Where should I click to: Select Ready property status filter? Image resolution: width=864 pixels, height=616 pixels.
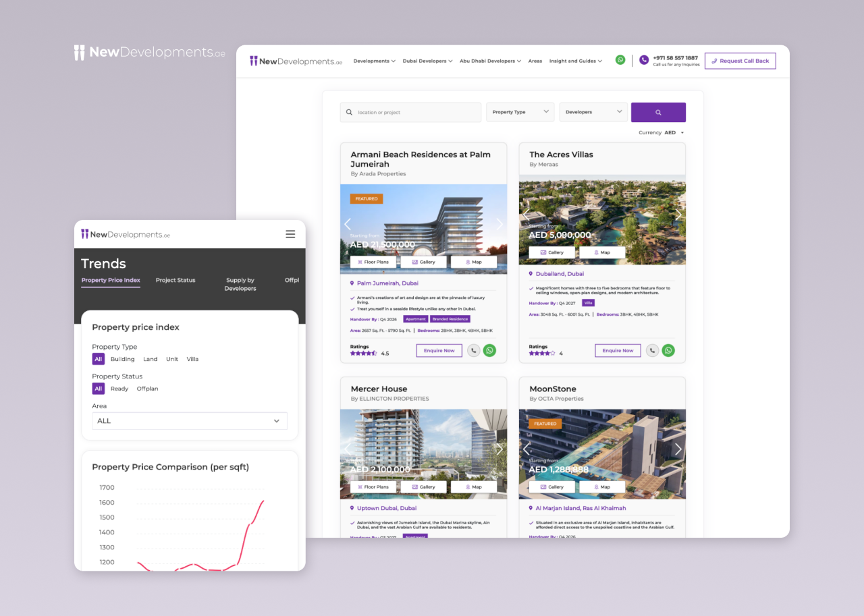coord(119,389)
